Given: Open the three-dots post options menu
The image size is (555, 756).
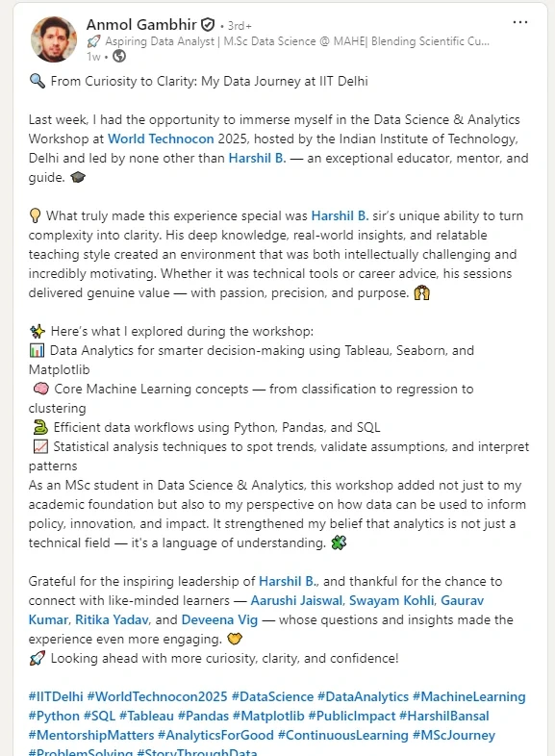Looking at the screenshot, I should click(x=519, y=22).
